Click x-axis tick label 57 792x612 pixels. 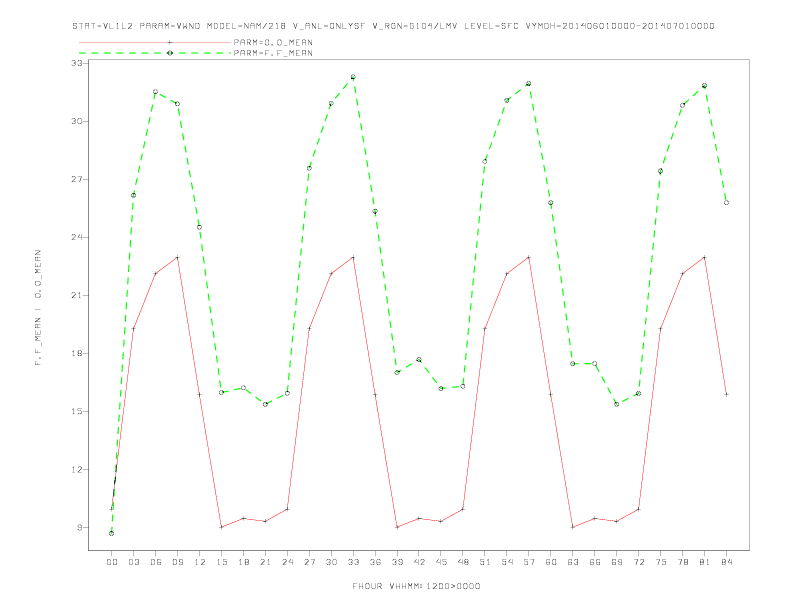click(x=529, y=562)
